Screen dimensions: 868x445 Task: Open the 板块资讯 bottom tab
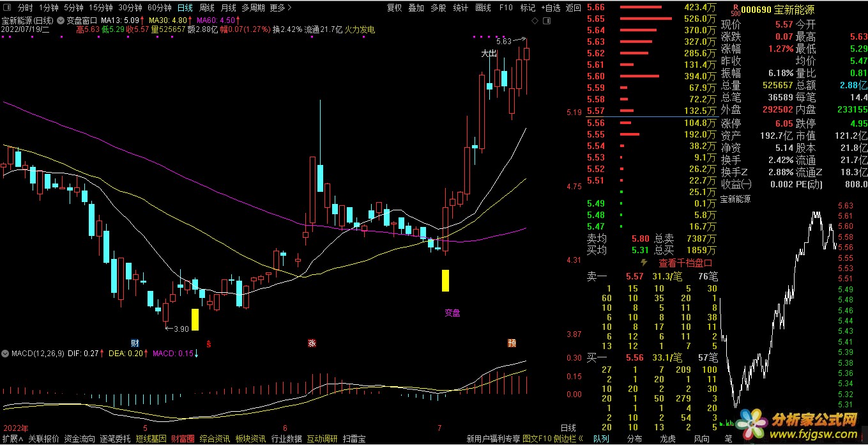(250, 439)
